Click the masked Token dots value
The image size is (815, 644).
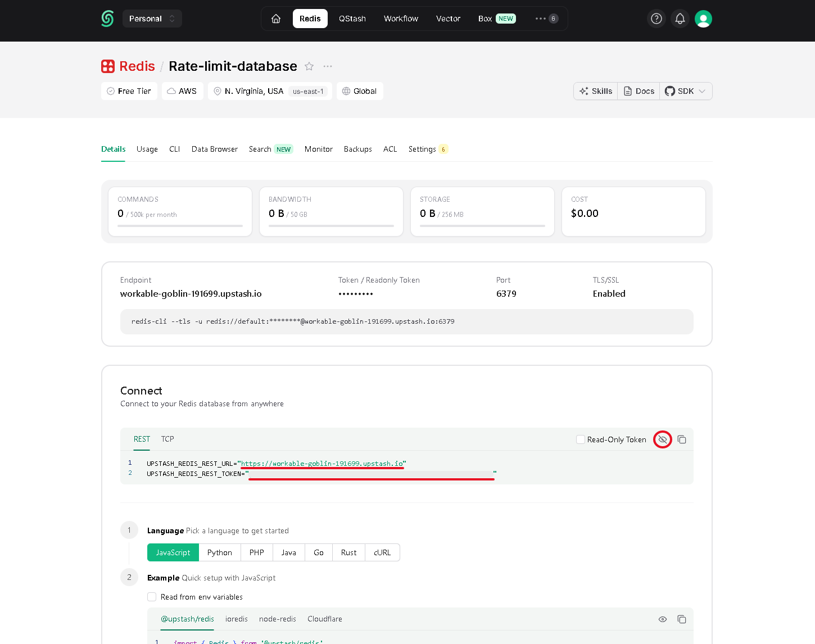pyautogui.click(x=356, y=294)
